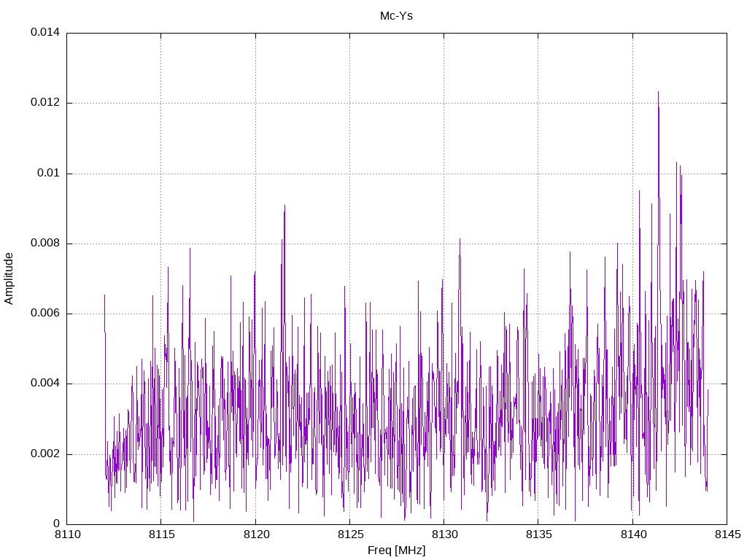Click the 8130 x-axis tick label
Viewport: 747px width, 560px height.
[444, 534]
